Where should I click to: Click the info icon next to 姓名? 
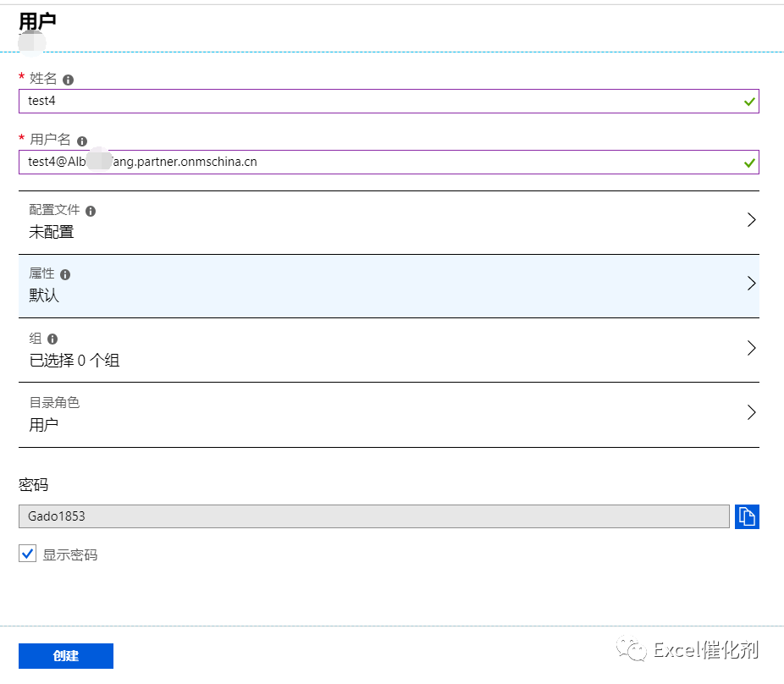click(69, 80)
